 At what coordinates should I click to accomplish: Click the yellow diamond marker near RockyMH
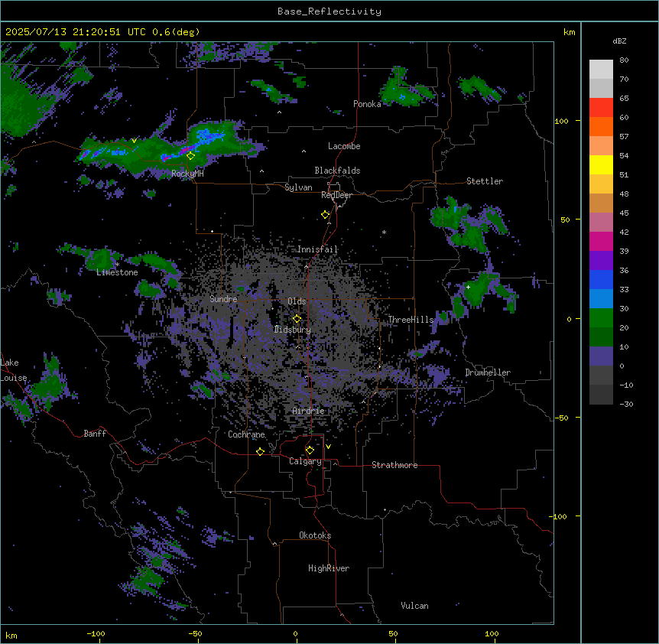point(190,155)
